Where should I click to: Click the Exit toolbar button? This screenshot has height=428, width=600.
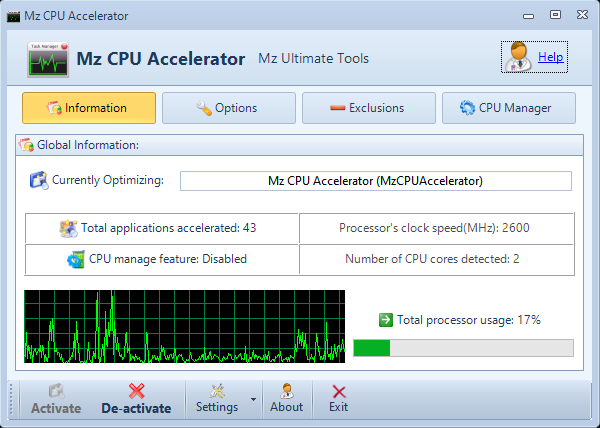tap(339, 399)
